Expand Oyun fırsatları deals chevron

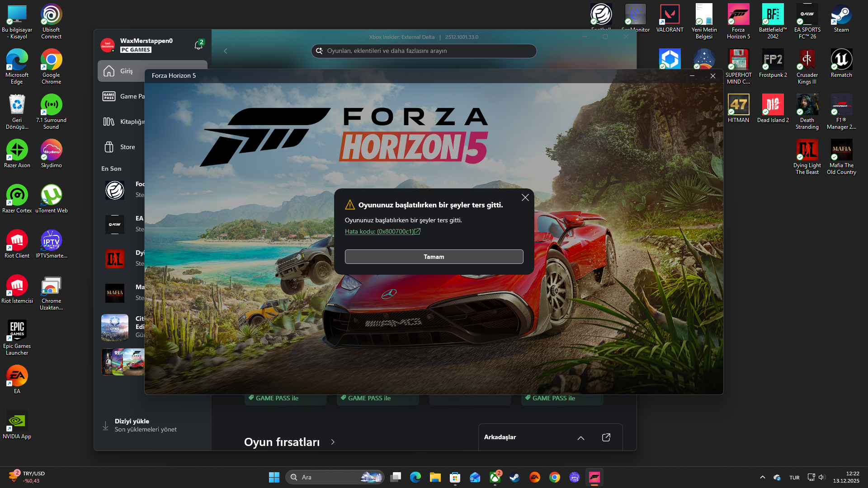pyautogui.click(x=333, y=442)
